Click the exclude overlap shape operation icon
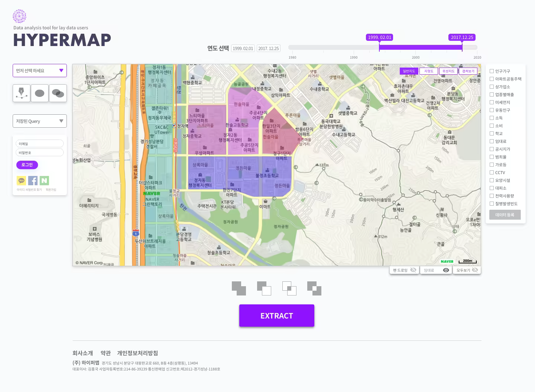This screenshot has width=535, height=392. (314, 288)
